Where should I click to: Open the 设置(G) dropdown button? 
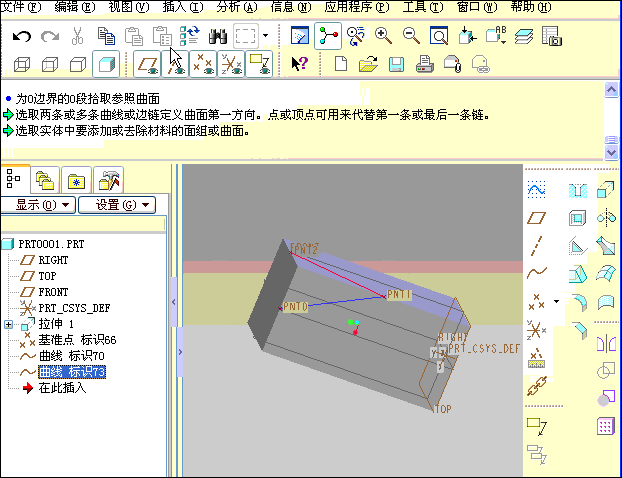(117, 205)
